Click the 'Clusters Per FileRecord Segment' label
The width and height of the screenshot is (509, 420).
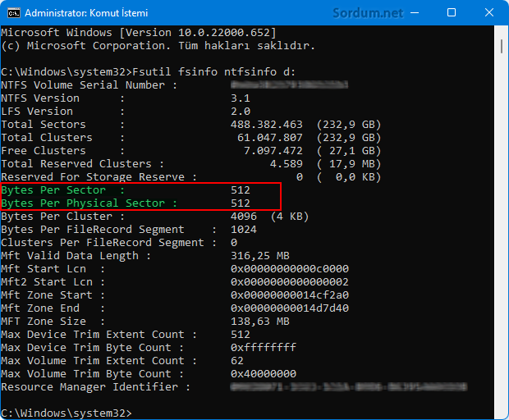pos(103,243)
